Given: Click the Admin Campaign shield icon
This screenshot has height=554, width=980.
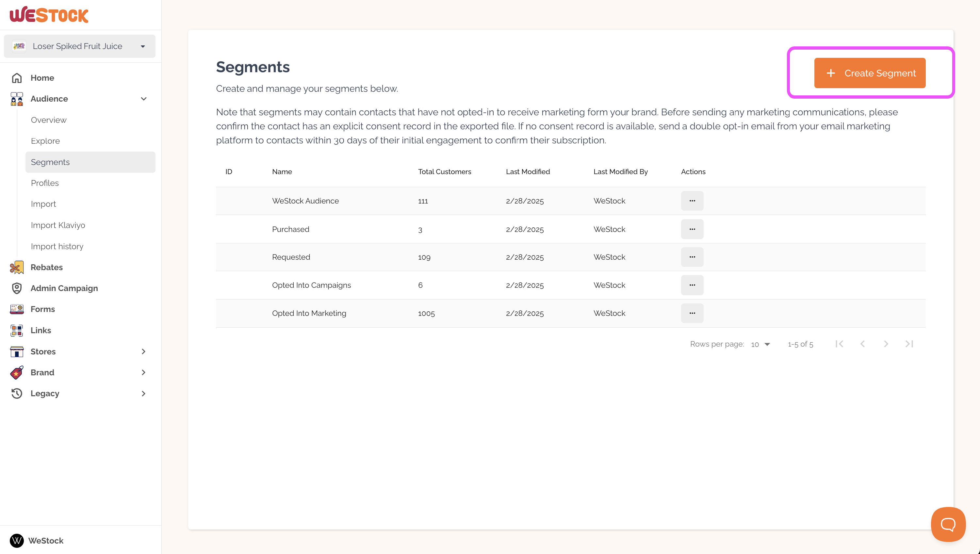Looking at the screenshot, I should [17, 288].
